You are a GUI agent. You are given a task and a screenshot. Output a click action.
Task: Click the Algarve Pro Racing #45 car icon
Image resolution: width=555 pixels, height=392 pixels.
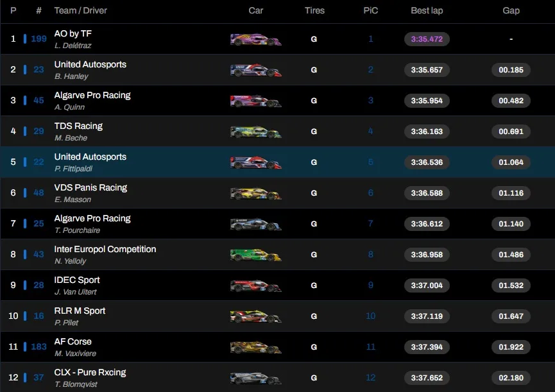pos(255,101)
